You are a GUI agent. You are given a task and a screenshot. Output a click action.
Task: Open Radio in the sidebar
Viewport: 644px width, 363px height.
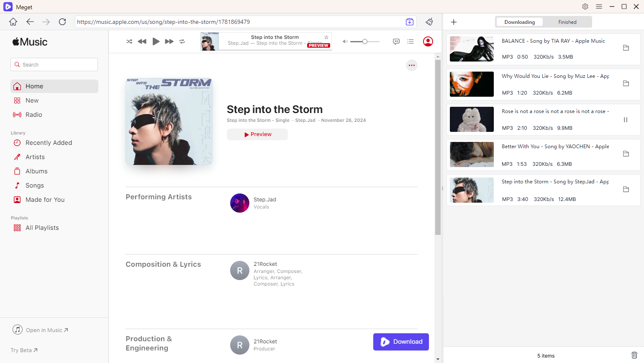click(54, 115)
